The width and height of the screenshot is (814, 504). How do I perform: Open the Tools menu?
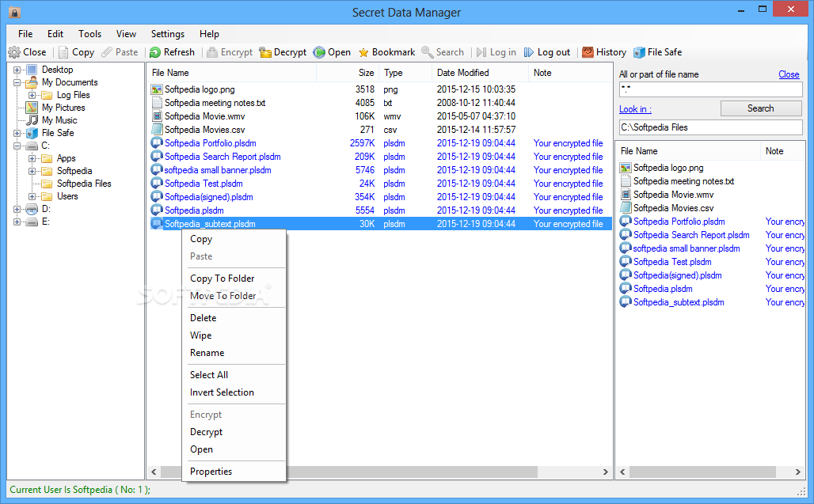point(89,34)
